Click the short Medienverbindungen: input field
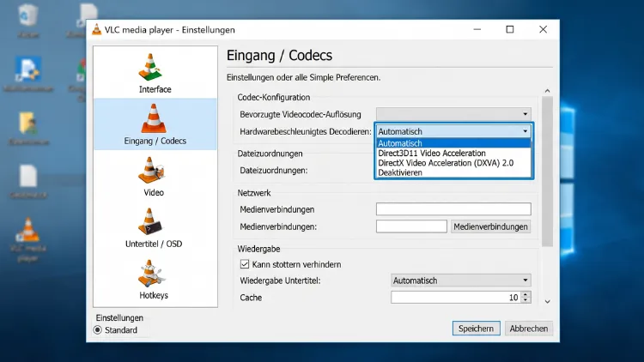This screenshot has width=644, height=362. (411, 226)
